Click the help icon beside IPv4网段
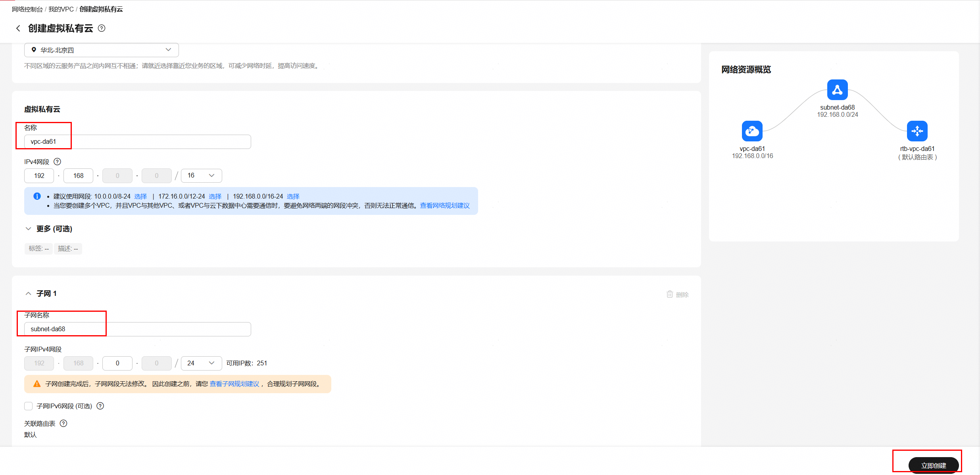The height and width of the screenshot is (475, 980). click(57, 162)
